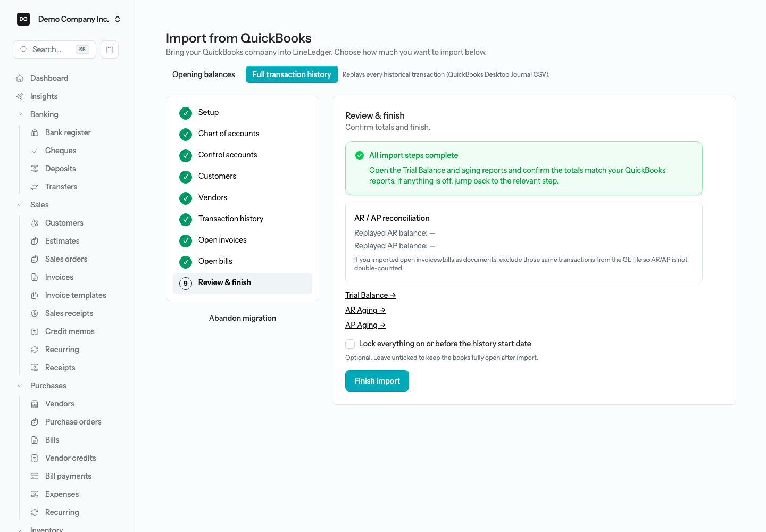Click the Expenses icon in sidebar
Viewport: 766px width, 532px height.
(35, 494)
